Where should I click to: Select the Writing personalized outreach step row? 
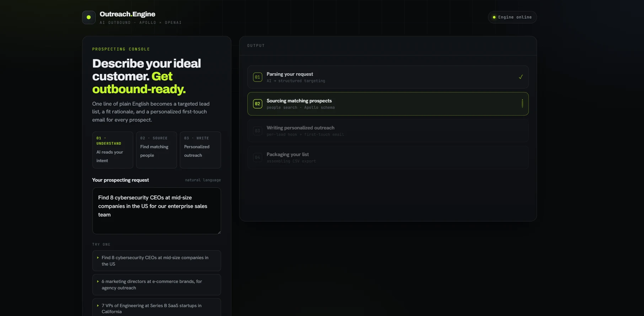388,130
